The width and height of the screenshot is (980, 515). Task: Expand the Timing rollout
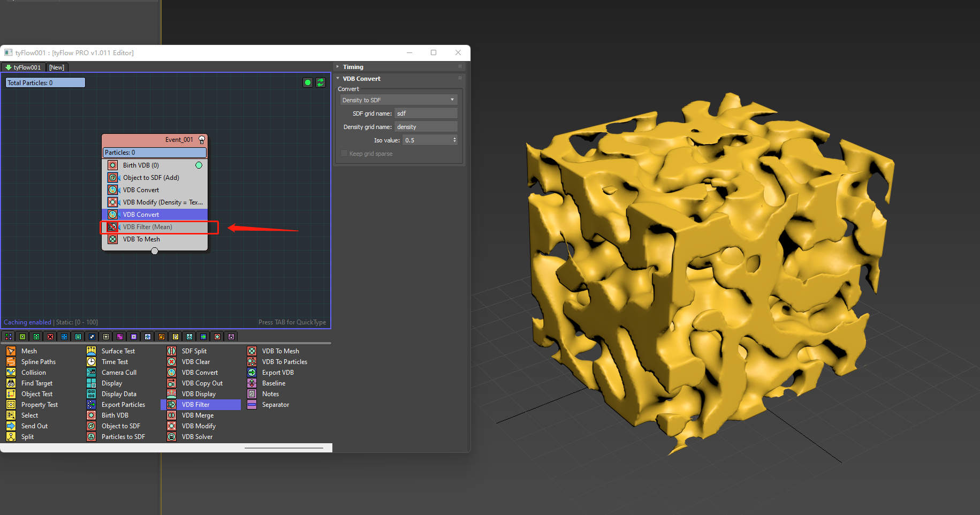pyautogui.click(x=353, y=67)
